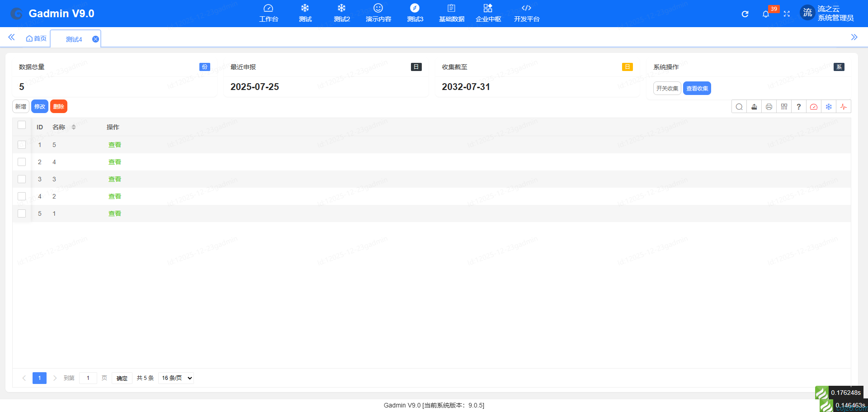This screenshot has width=868, height=412.
Task: Click the red dashboard gauge icon
Action: coord(814,106)
